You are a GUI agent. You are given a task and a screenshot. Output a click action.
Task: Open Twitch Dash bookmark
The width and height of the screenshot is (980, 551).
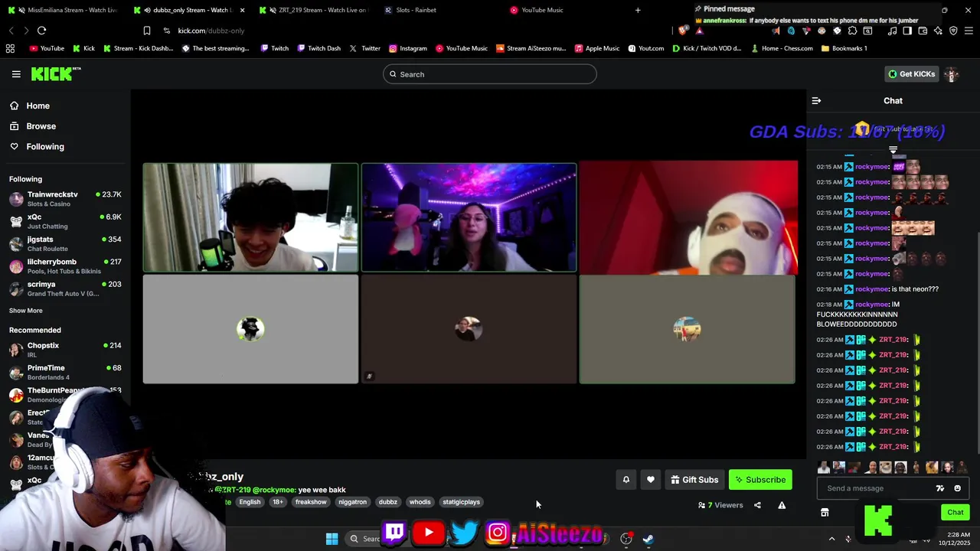tap(318, 48)
